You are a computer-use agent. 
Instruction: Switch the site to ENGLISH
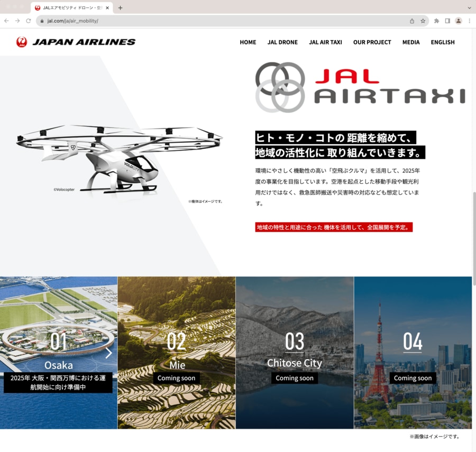[x=443, y=42]
